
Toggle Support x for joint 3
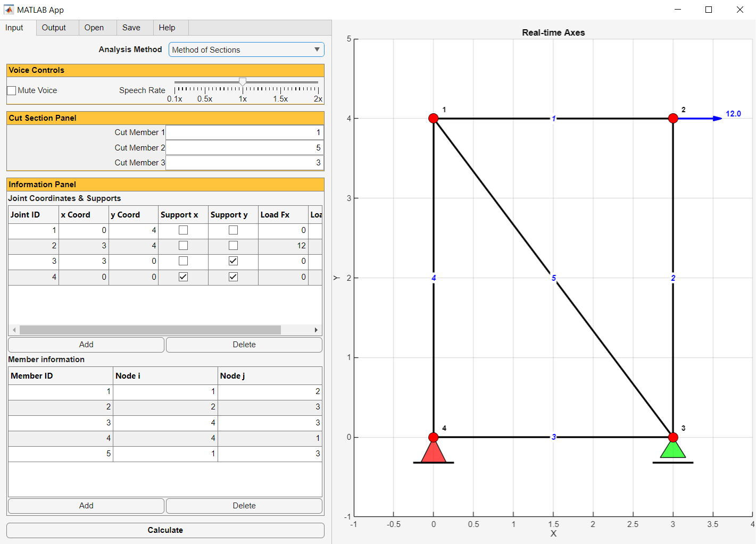[x=183, y=261]
